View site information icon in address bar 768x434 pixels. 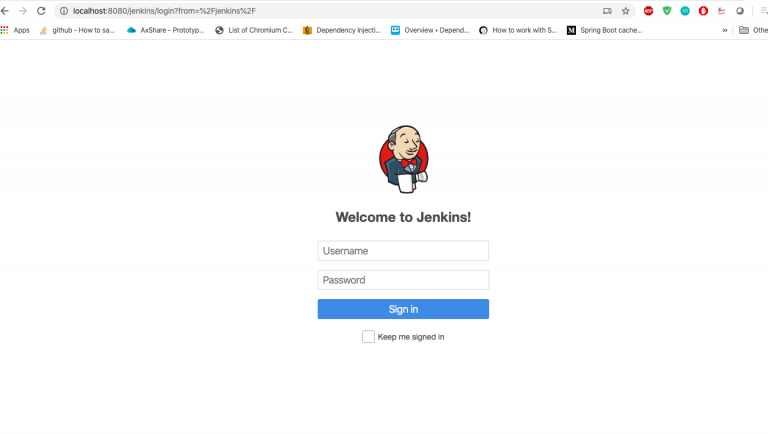click(x=64, y=11)
